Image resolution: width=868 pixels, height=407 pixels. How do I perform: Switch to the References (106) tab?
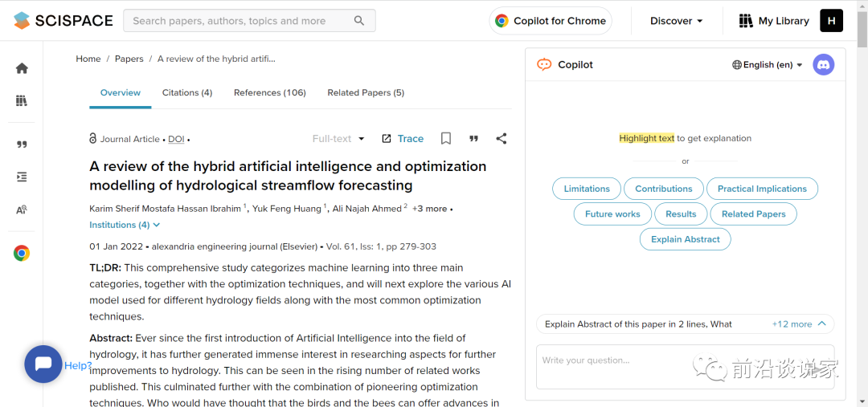coord(270,92)
